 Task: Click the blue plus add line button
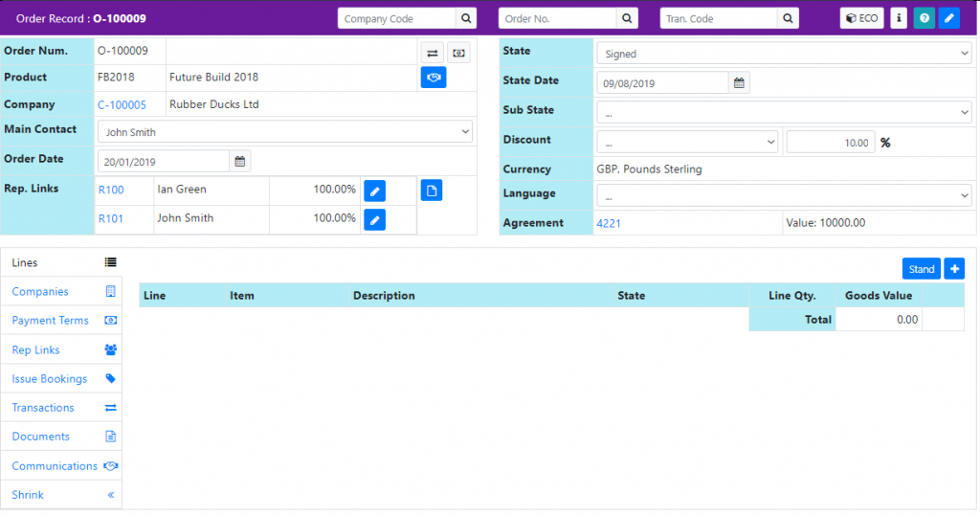(x=953, y=269)
